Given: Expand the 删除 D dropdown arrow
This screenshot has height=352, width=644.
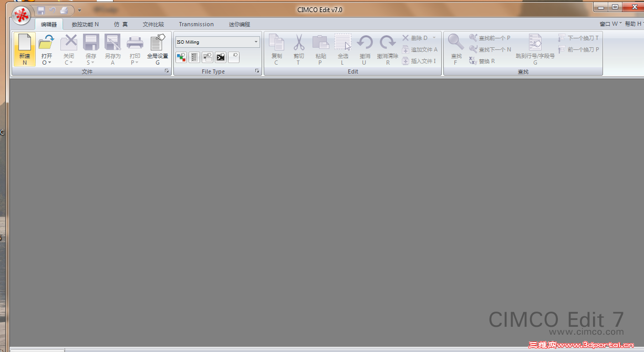Looking at the screenshot, I should 434,38.
